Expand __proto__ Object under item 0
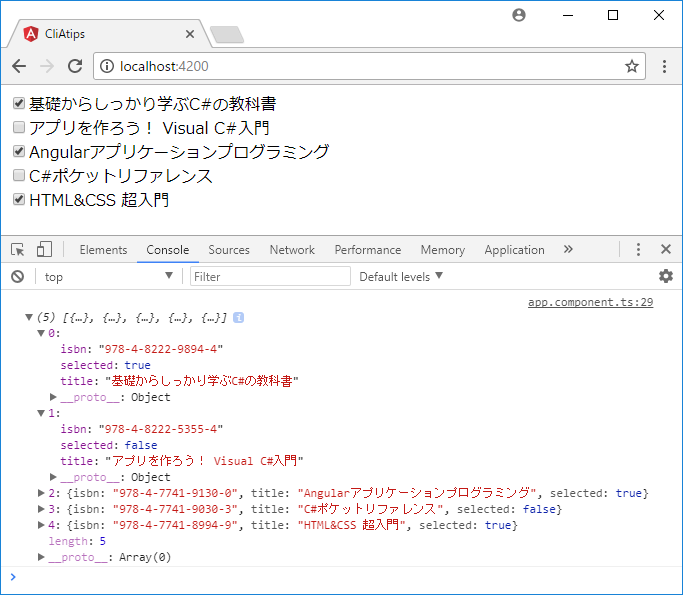This screenshot has height=595, width=683. pyautogui.click(x=53, y=397)
